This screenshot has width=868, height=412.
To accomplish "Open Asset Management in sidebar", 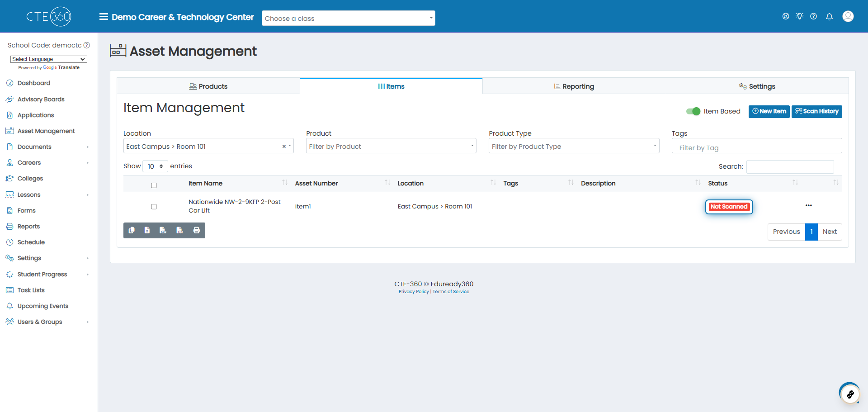I will tap(46, 131).
